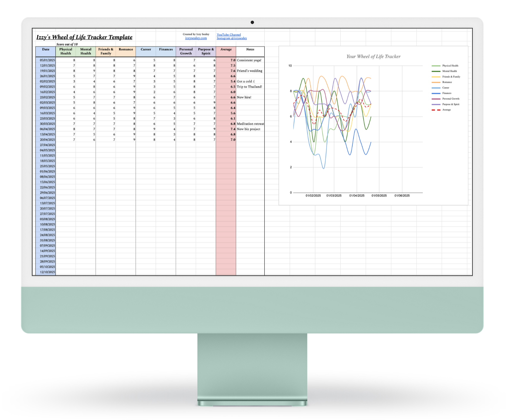Click Career score 2 in 16/02/2025 row
Image resolution: width=506 pixels, height=420 pixels.
click(146, 92)
